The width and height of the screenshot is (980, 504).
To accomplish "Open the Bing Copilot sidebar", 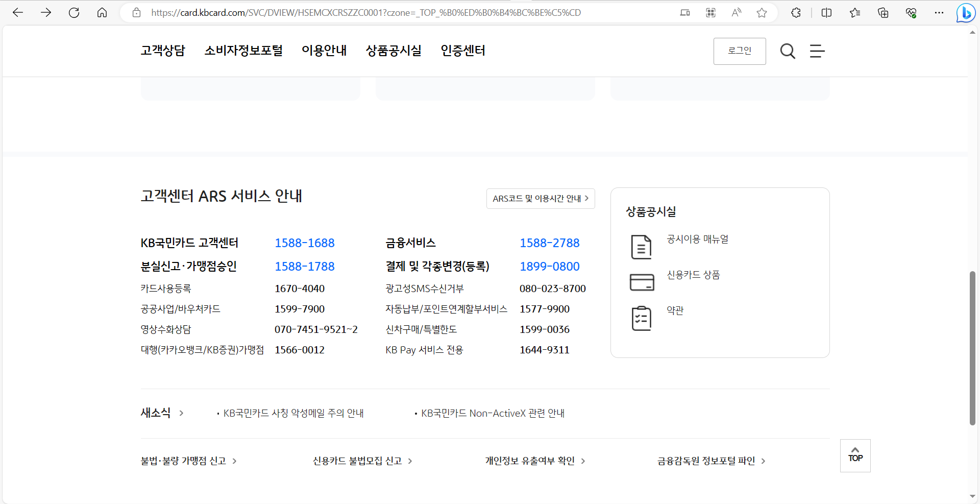I will coord(966,13).
